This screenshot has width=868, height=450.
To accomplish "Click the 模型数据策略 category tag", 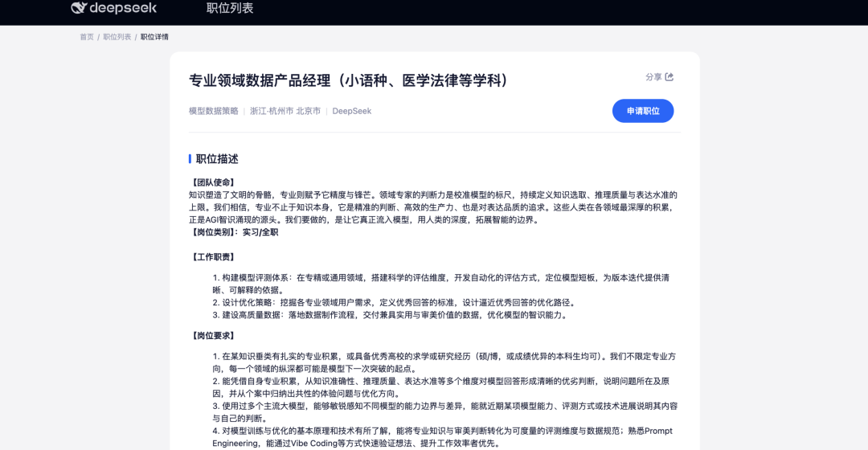I will (214, 111).
